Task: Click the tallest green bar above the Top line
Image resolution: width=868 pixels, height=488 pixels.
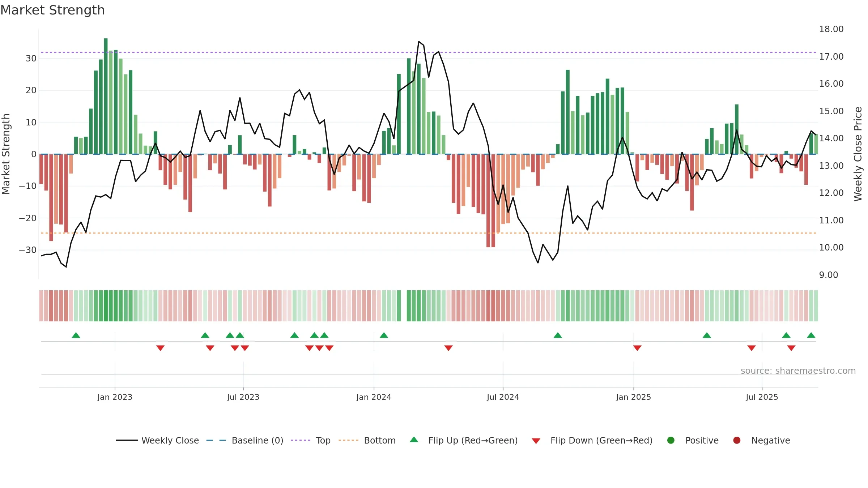Action: 106,96
